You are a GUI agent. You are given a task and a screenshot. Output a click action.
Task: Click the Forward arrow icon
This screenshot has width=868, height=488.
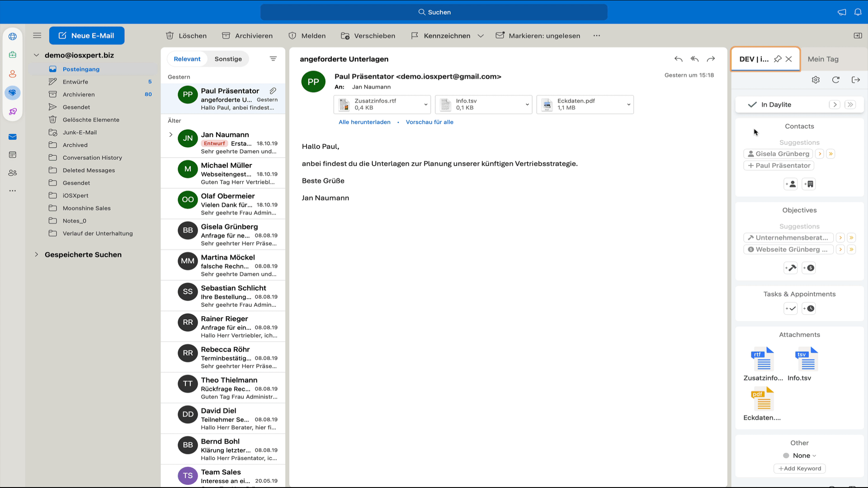point(711,59)
